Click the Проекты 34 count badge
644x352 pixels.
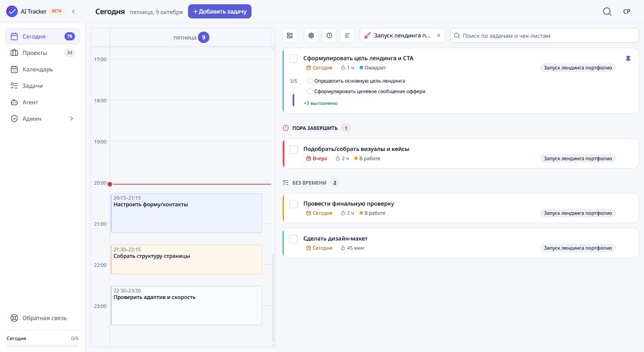click(70, 53)
